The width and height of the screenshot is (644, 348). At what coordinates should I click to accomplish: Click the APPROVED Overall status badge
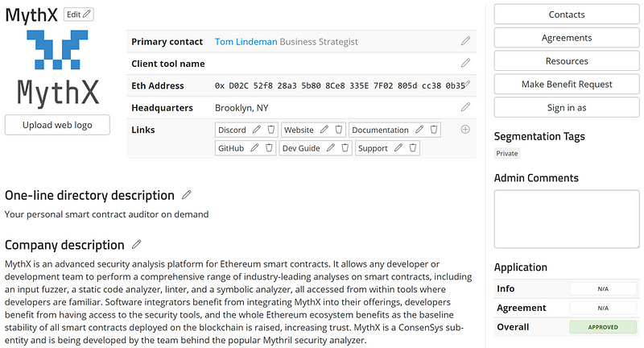click(x=603, y=327)
